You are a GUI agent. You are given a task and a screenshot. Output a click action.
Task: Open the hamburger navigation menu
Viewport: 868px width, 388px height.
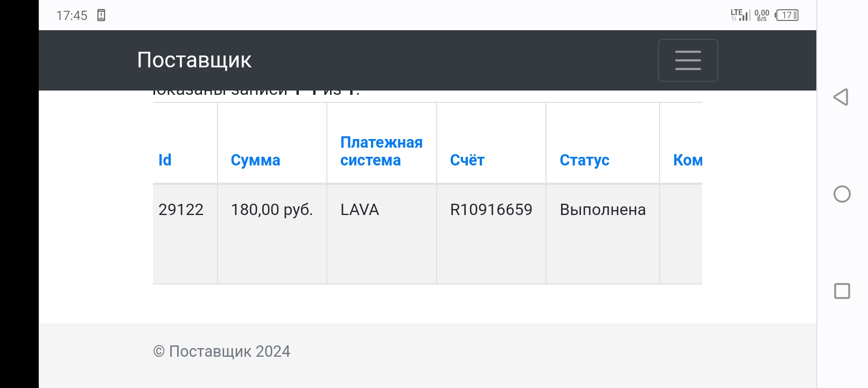(688, 60)
